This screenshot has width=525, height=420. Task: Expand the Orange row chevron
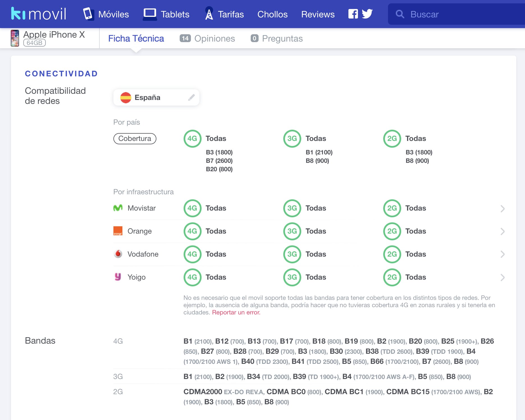click(503, 231)
